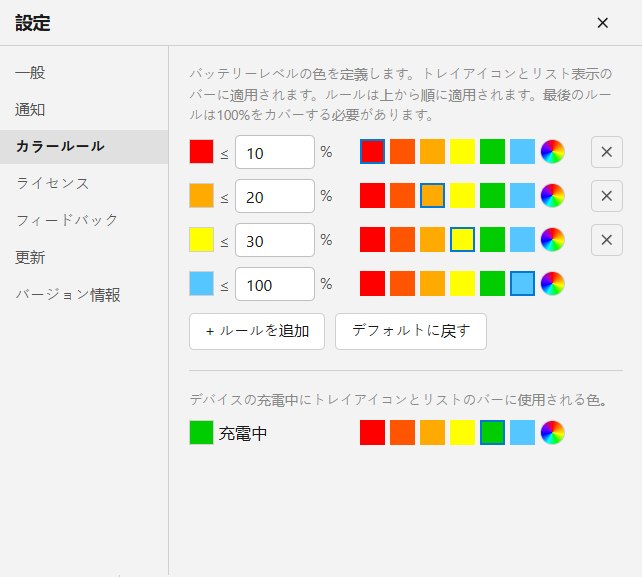
Task: Choose dark orange for the 20% rule
Action: (402, 195)
